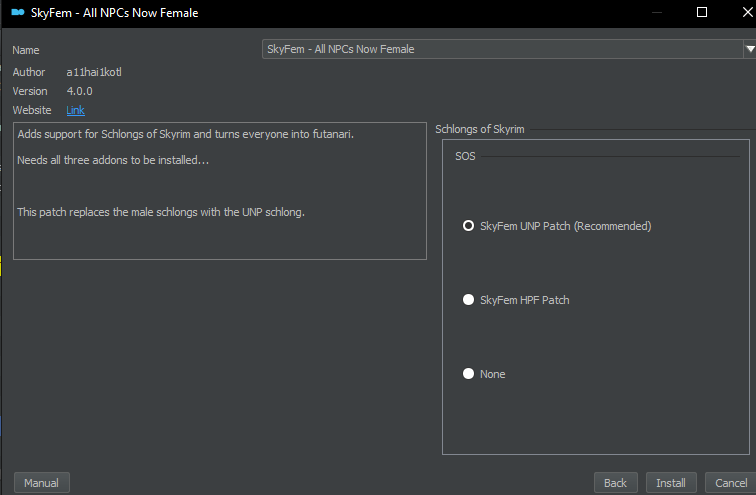Click the Mod Organizer icon in title bar
This screenshot has height=495, width=756.
(18, 13)
